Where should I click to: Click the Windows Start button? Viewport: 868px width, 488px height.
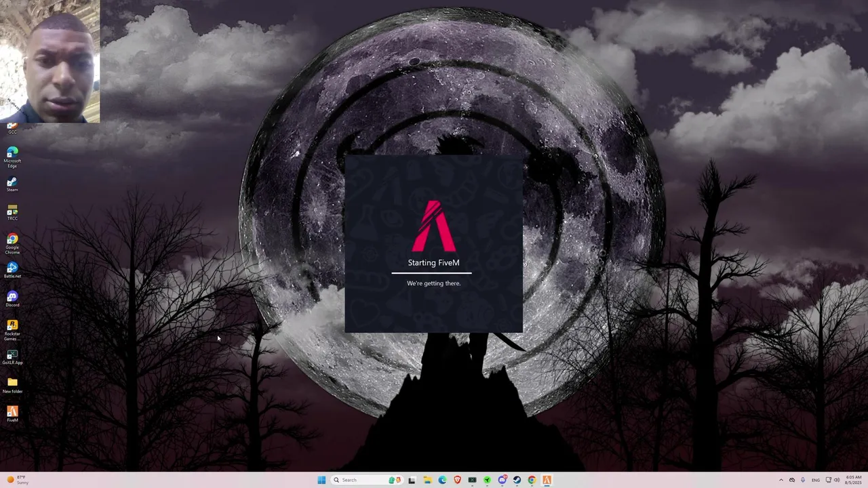[x=321, y=480]
